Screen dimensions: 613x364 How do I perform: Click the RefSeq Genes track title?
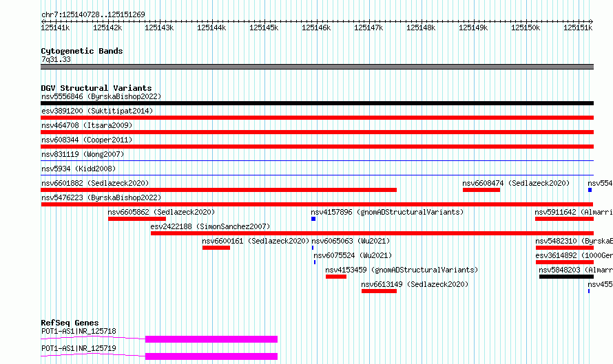coord(70,323)
